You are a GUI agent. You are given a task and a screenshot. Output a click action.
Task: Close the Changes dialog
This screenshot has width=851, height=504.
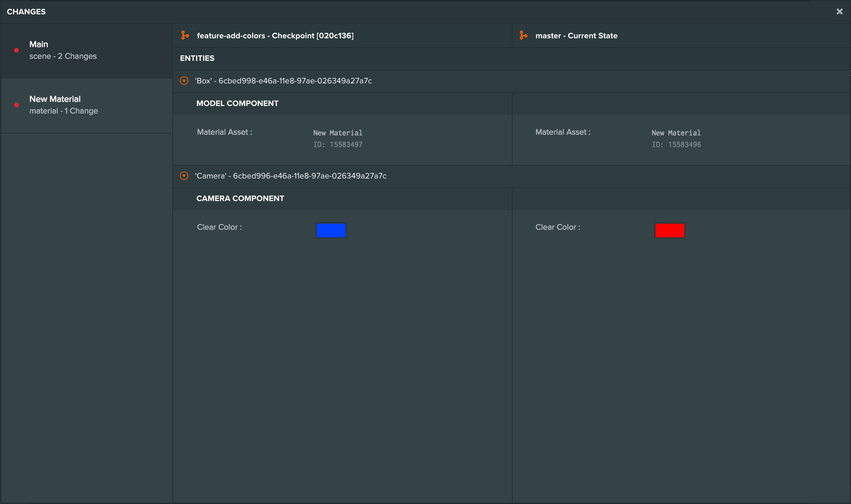point(839,12)
